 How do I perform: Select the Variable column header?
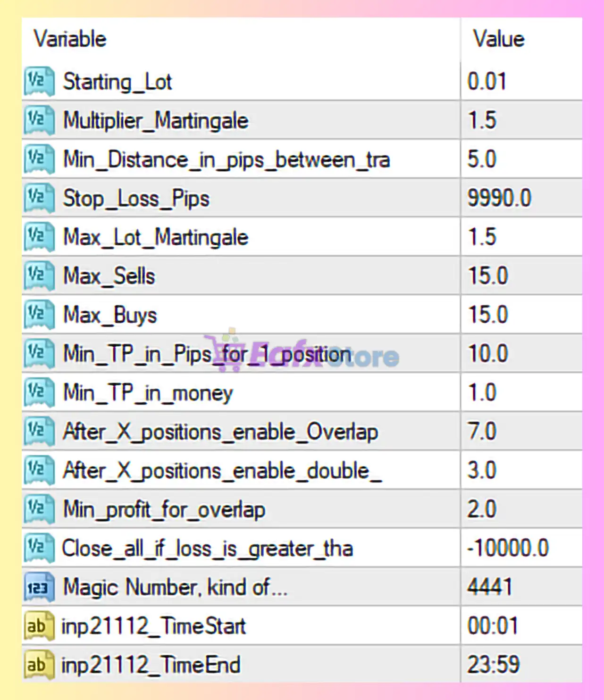(x=70, y=39)
